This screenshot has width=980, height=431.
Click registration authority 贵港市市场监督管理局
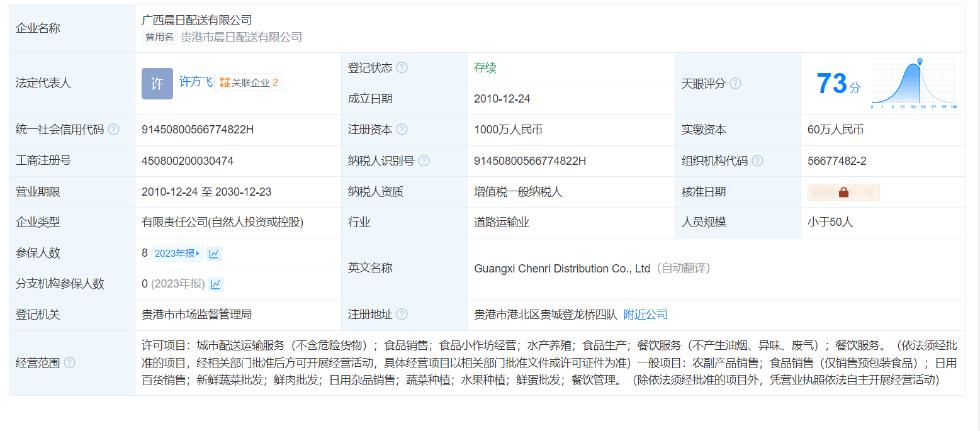click(x=197, y=315)
